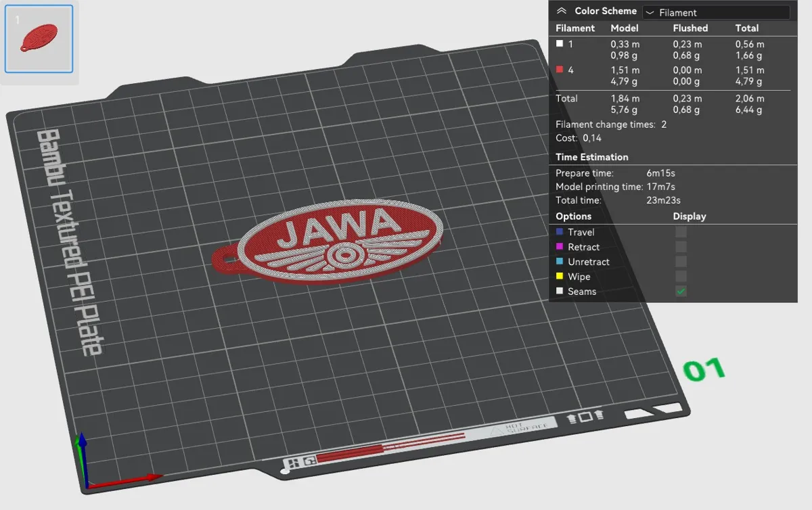Click the yellow Wipe legend square
Viewport: 812px width, 510px height.
560,277
